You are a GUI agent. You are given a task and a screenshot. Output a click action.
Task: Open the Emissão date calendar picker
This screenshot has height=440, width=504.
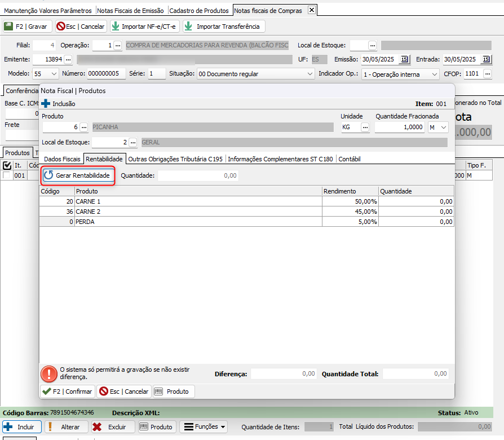(404, 59)
